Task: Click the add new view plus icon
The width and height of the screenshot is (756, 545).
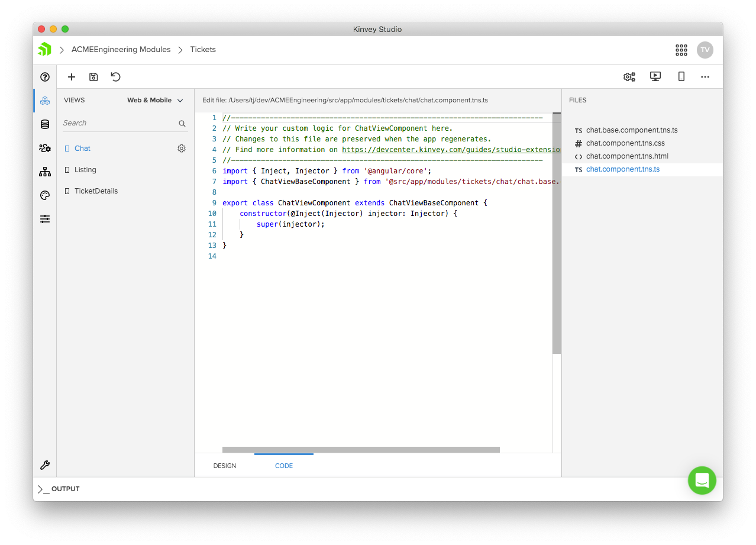Action: (x=72, y=77)
